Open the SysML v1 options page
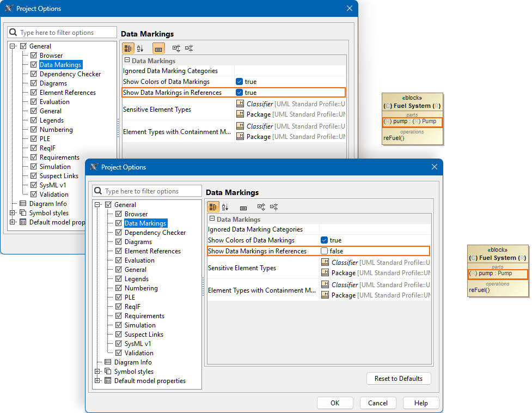Viewport: 532px width, 413px height. point(138,343)
